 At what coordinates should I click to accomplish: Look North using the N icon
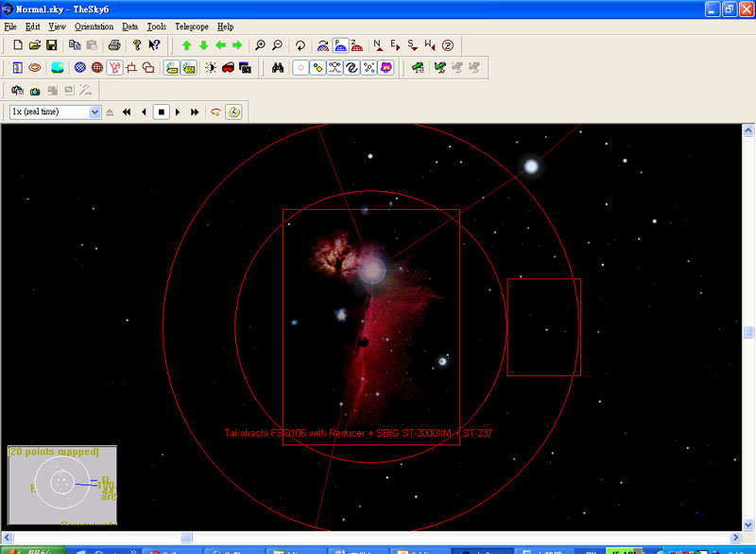[378, 45]
